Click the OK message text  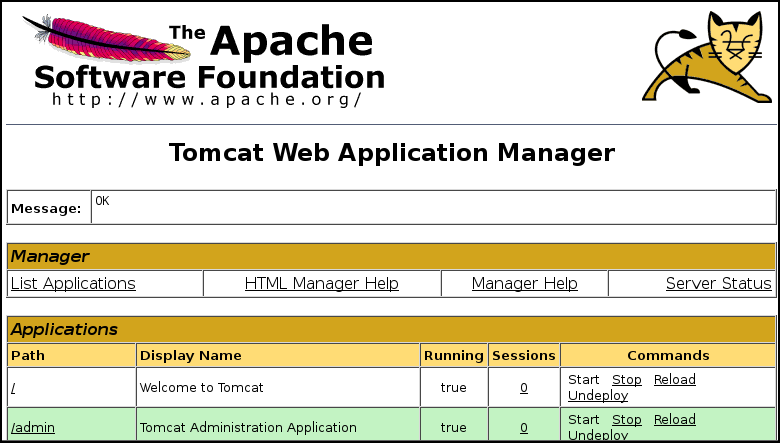point(102,201)
